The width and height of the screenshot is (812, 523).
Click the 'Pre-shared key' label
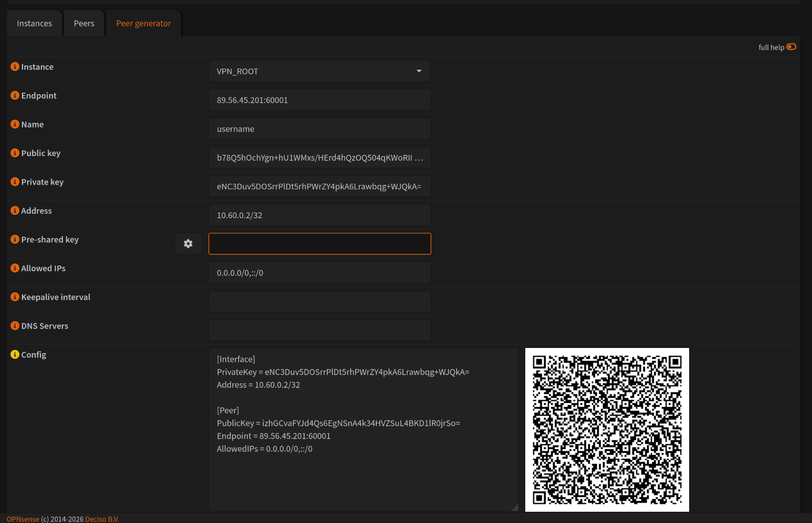coord(50,239)
